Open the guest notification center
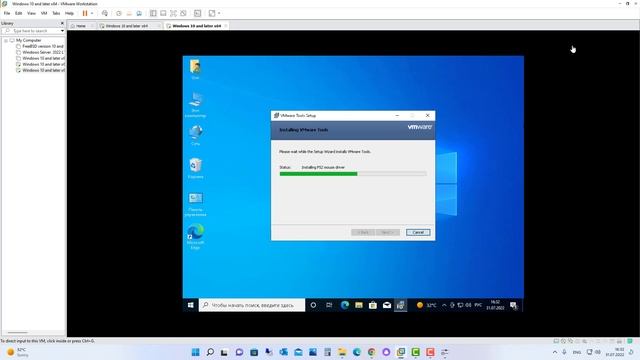Viewport: 640px width, 360px height. [x=513, y=305]
